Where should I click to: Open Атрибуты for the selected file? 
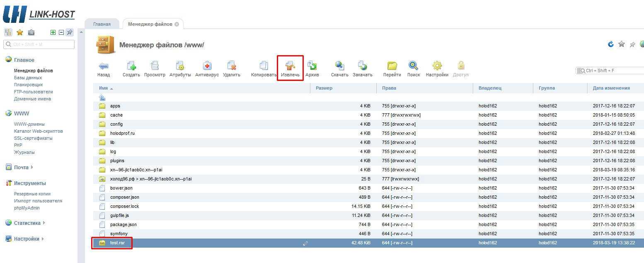coord(180,66)
